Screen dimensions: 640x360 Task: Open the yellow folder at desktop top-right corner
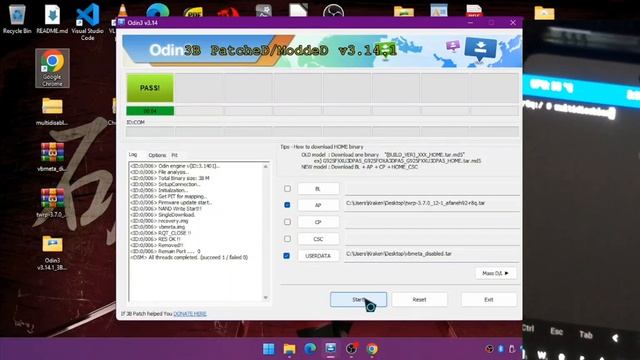pos(544,13)
